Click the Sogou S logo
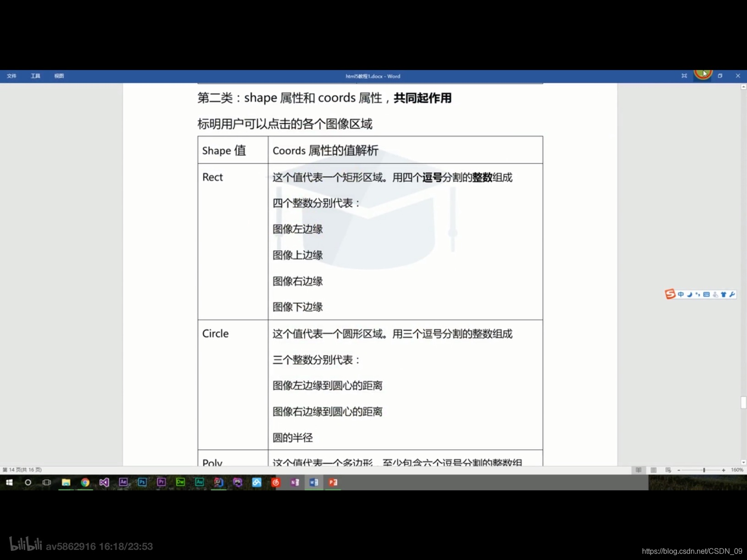 click(670, 294)
